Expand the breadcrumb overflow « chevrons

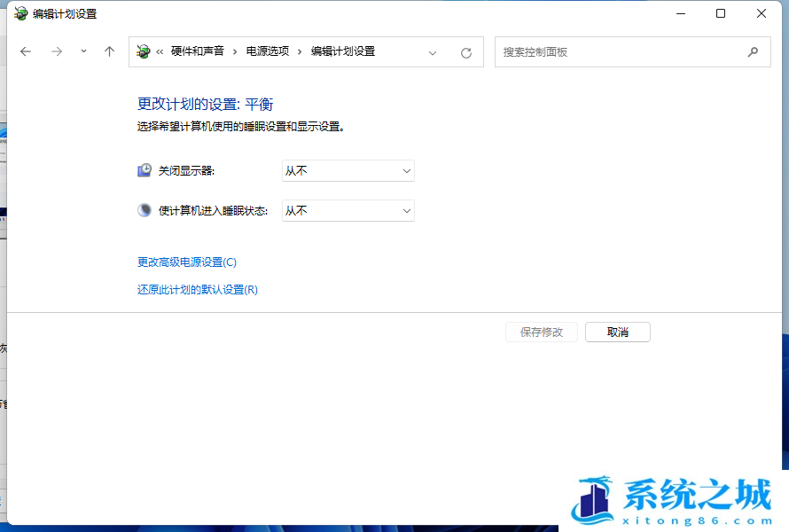[x=160, y=51]
